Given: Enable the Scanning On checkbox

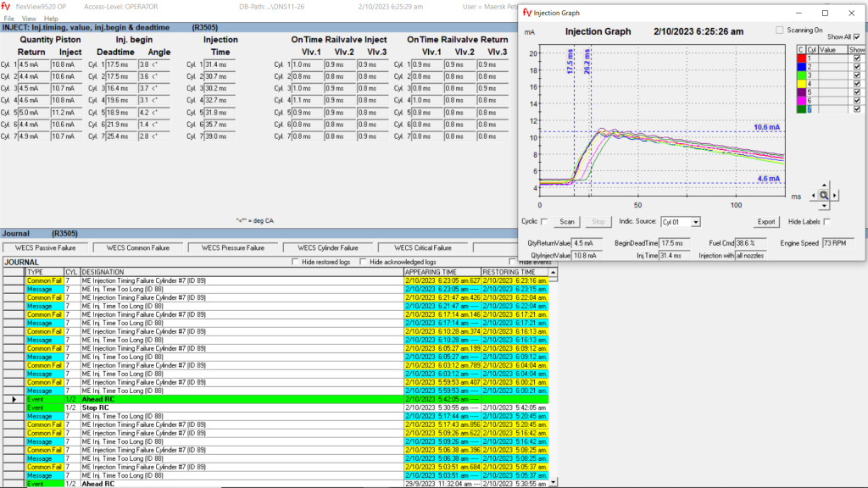Looking at the screenshot, I should point(780,30).
